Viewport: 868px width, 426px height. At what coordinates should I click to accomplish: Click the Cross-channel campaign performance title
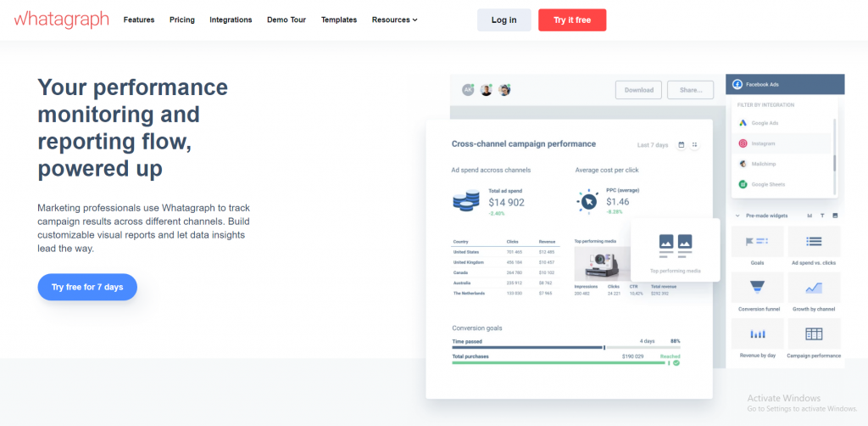tap(524, 144)
